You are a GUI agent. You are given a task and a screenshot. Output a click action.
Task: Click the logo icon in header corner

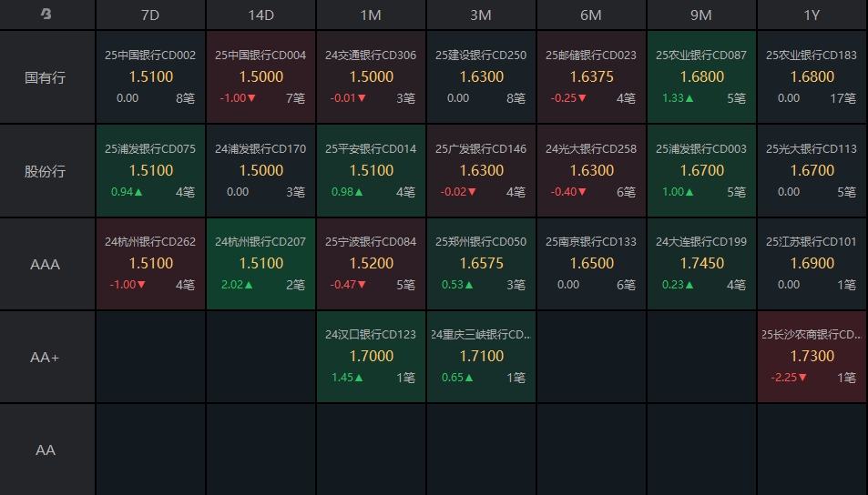(x=46, y=14)
